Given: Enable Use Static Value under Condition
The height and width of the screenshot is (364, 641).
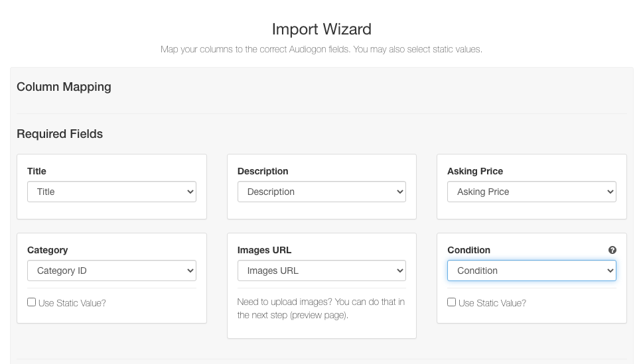Looking at the screenshot, I should (x=451, y=302).
